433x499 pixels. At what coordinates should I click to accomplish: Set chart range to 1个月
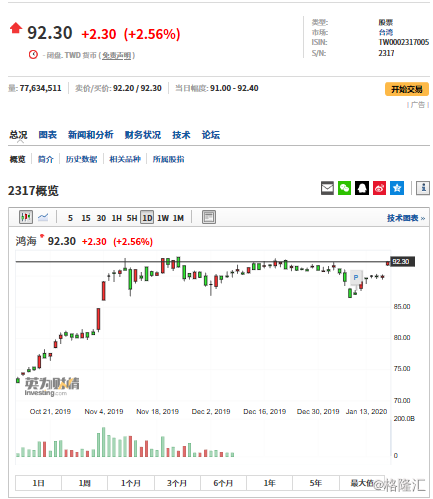131,483
